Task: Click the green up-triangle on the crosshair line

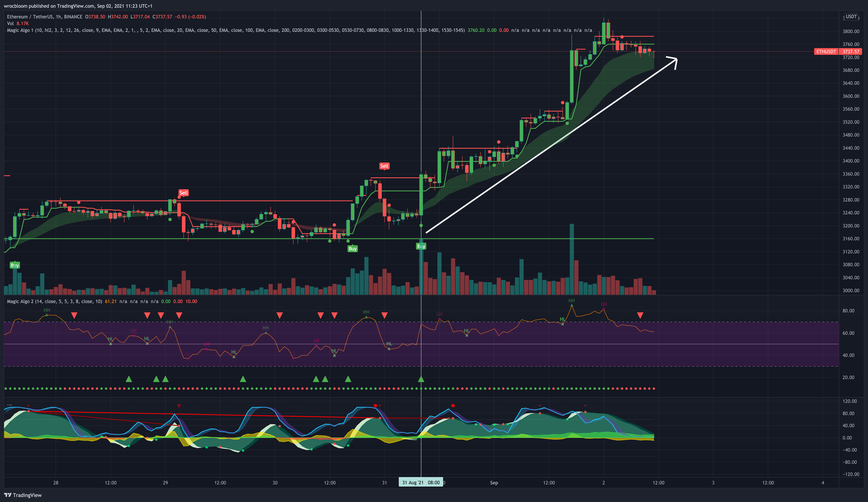Action: 421,379
